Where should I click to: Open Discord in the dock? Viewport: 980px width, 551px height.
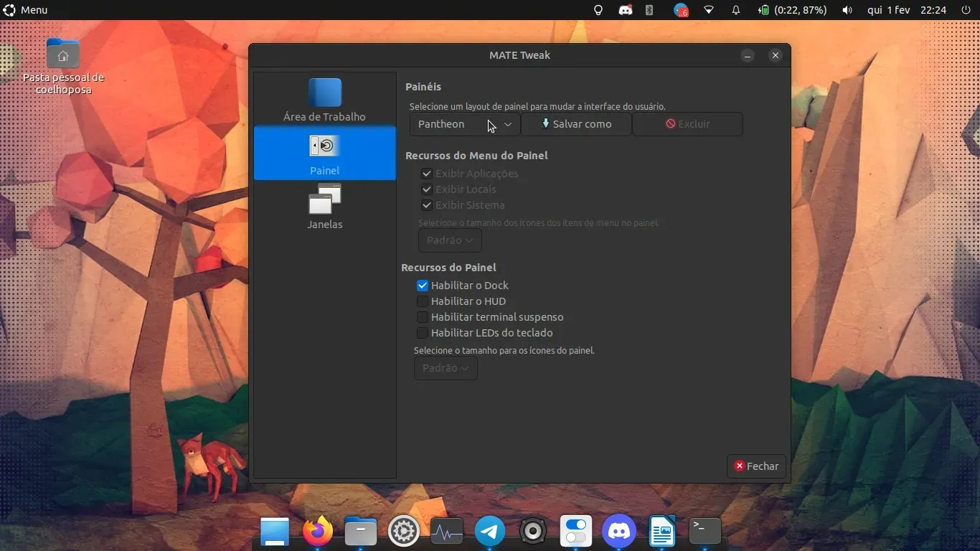click(619, 532)
